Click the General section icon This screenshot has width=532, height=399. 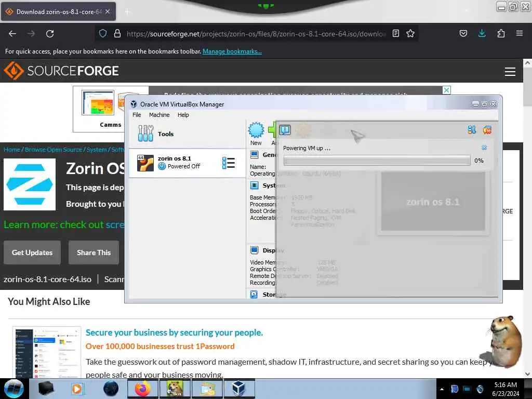pyautogui.click(x=254, y=155)
